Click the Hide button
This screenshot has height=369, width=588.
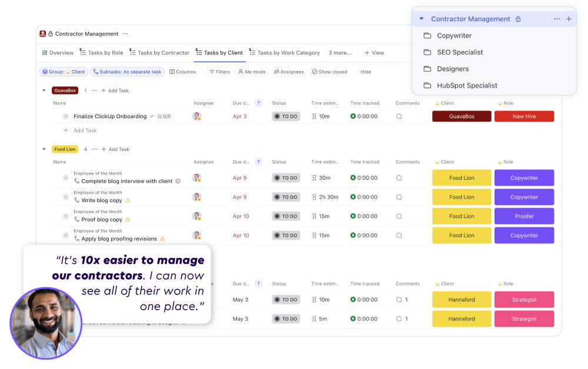(x=366, y=72)
